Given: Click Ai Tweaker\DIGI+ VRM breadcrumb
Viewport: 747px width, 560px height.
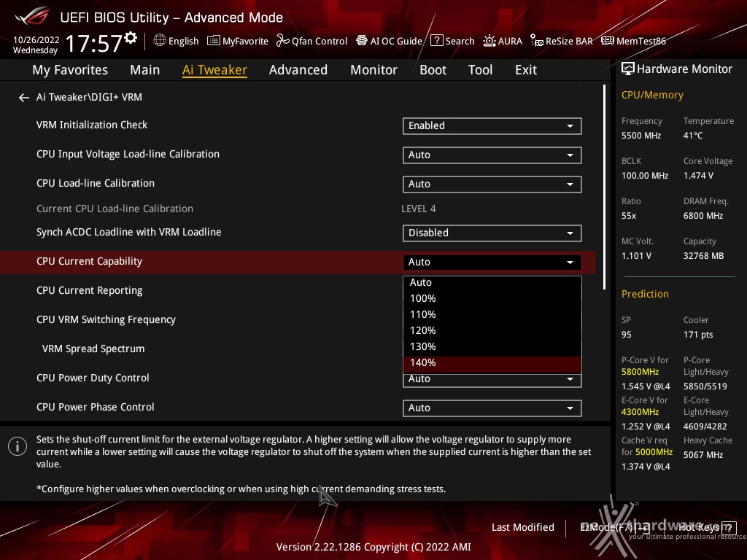Looking at the screenshot, I should click(89, 97).
